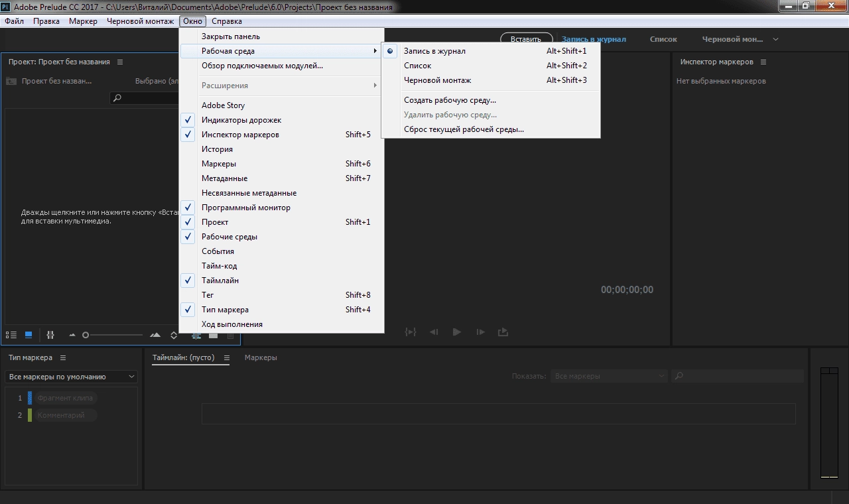Step forward one frame in monitor
849x504 pixels.
480,332
